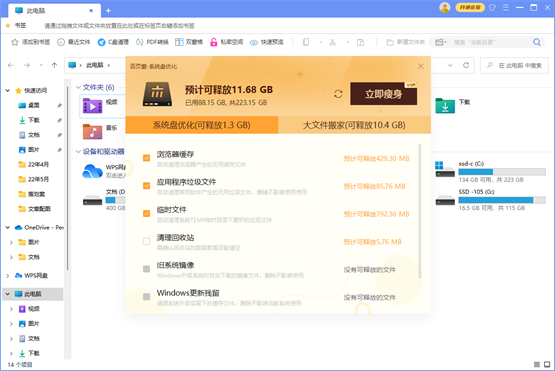Click the paste clipboard icon
This screenshot has width=555, height=371.
tap(360, 42)
